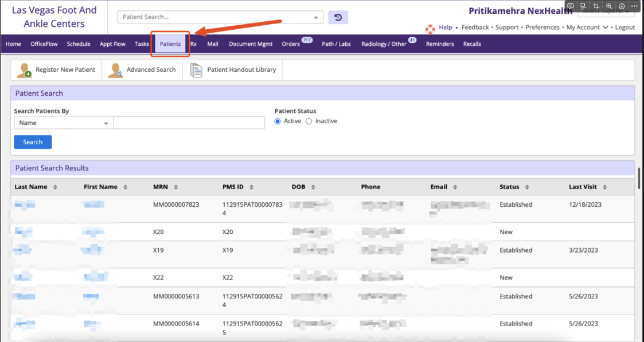Open Advanced Search via its magnifier-person icon
The width and height of the screenshot is (644, 342).
[x=115, y=70]
